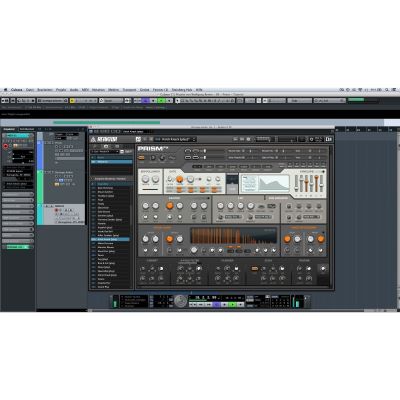This screenshot has width=400, height=400.
Task: Open the MIDI menu
Action: (85, 90)
